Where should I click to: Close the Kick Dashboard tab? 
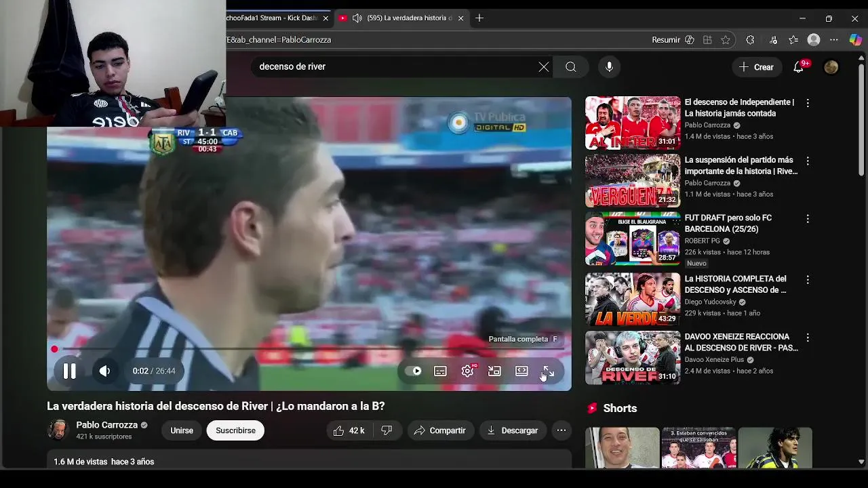click(325, 18)
